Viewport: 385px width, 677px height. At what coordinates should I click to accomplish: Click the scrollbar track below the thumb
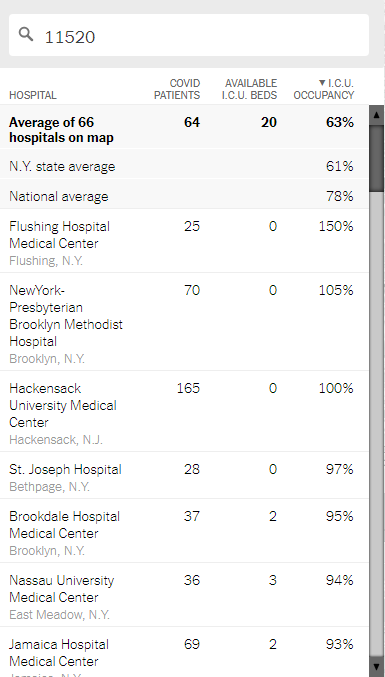coord(376,423)
